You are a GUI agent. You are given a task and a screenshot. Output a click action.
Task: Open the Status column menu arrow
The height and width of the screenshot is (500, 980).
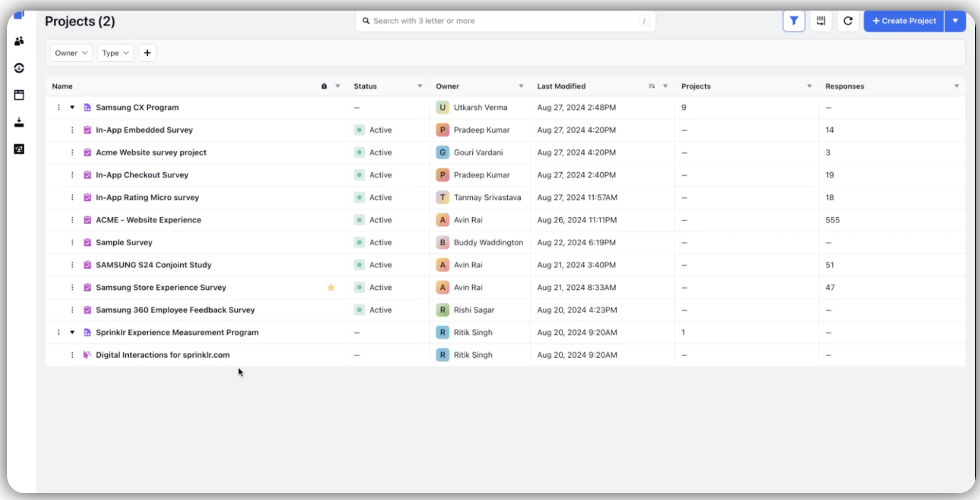(420, 86)
